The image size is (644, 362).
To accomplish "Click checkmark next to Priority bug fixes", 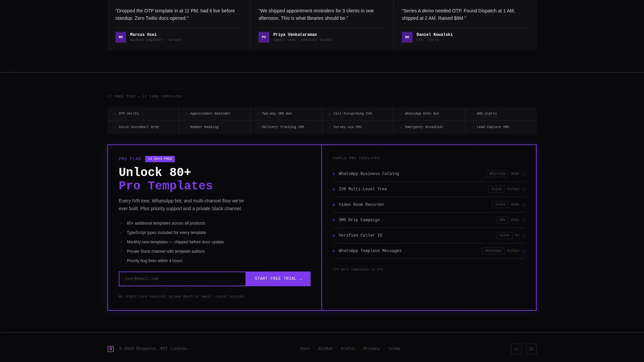I will (121, 261).
